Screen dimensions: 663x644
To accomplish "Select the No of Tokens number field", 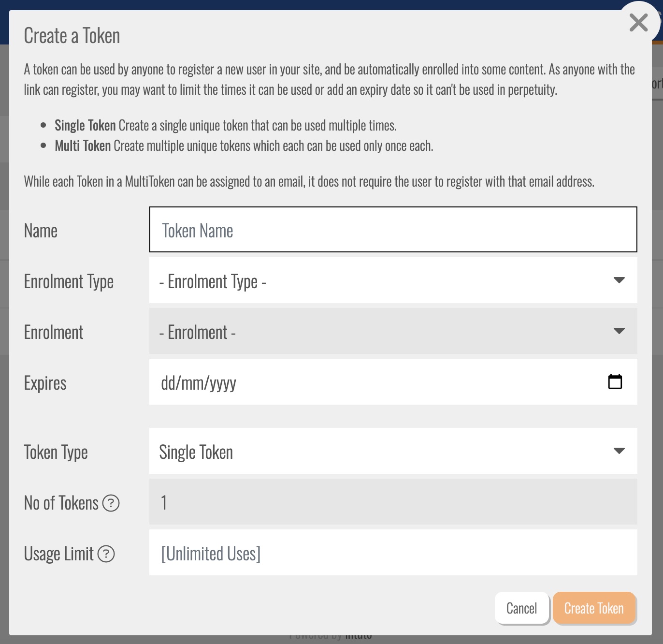I will pyautogui.click(x=392, y=502).
